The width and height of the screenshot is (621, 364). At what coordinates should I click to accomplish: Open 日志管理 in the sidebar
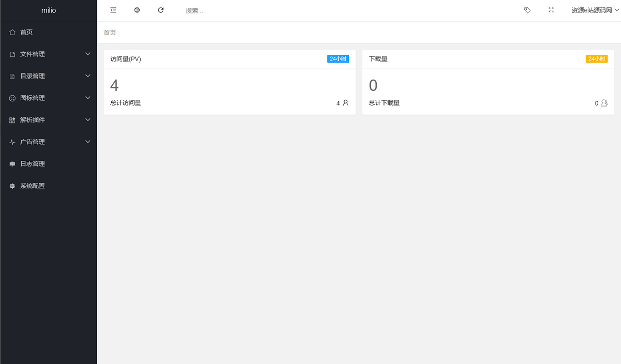[32, 164]
